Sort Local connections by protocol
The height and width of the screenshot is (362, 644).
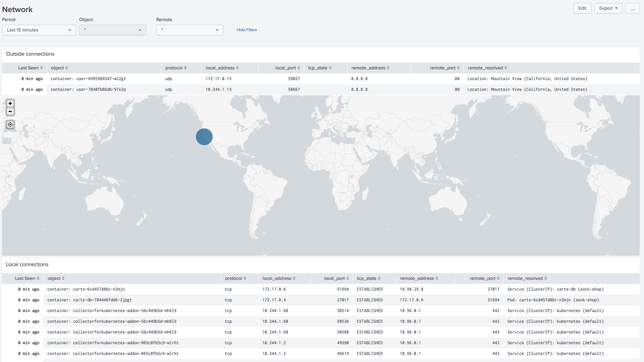[x=235, y=278]
